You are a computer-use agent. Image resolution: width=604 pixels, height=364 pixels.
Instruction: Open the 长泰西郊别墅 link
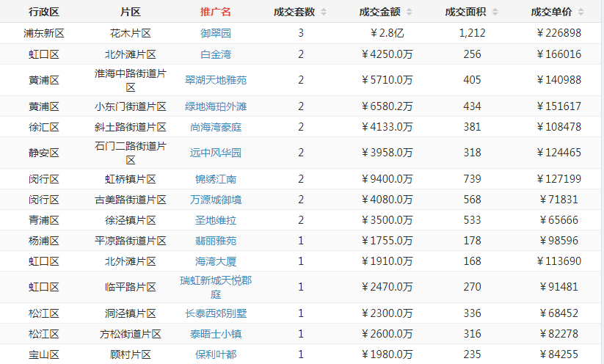(215, 313)
